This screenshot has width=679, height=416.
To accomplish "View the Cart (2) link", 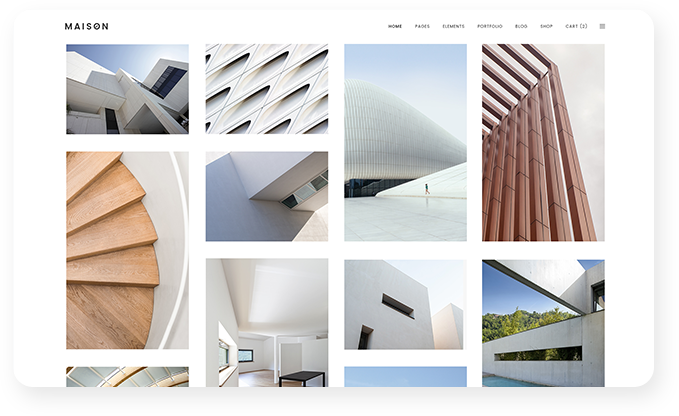I will (x=576, y=26).
